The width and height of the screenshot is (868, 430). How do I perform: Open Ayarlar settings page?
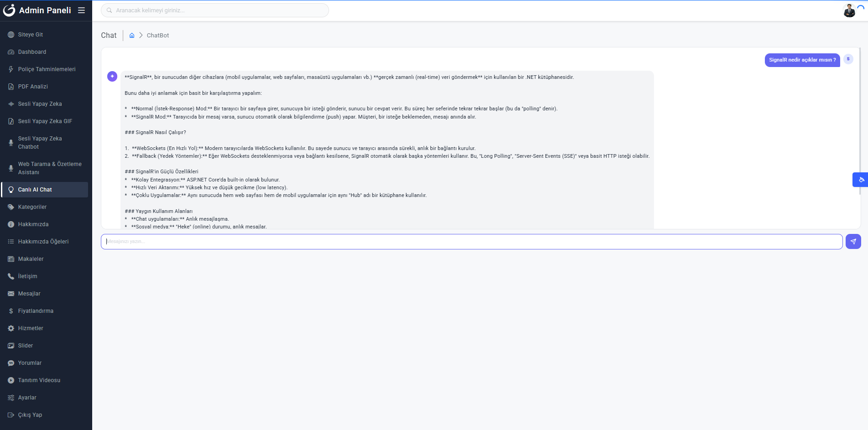(x=45, y=398)
